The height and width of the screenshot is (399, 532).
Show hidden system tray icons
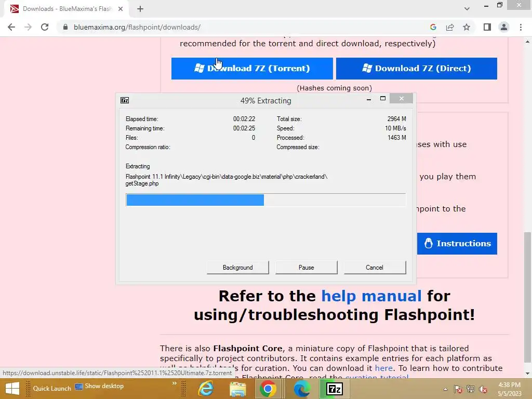(445, 389)
